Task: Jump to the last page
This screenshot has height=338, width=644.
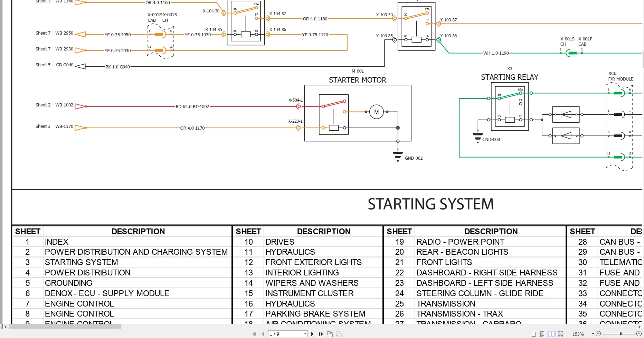Action: (x=320, y=334)
